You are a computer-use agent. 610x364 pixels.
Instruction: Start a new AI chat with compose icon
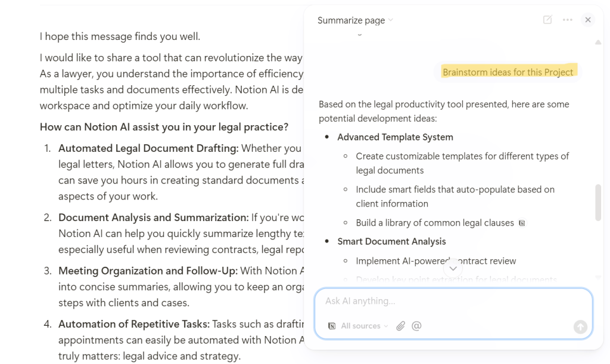(x=547, y=20)
